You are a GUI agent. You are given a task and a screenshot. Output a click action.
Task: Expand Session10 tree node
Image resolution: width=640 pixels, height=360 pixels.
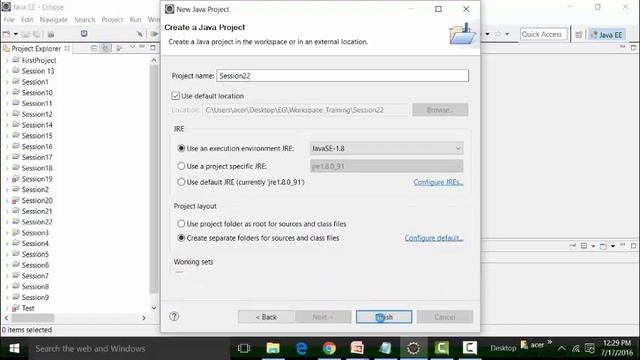7,93
